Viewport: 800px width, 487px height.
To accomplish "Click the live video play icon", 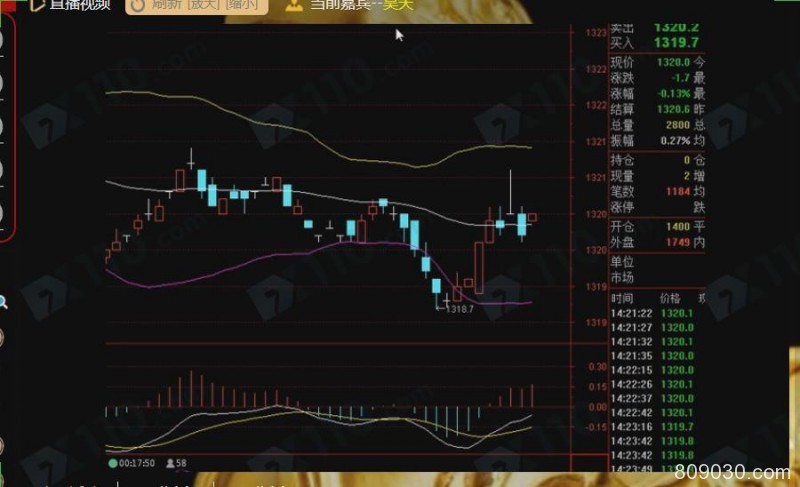I will [36, 5].
